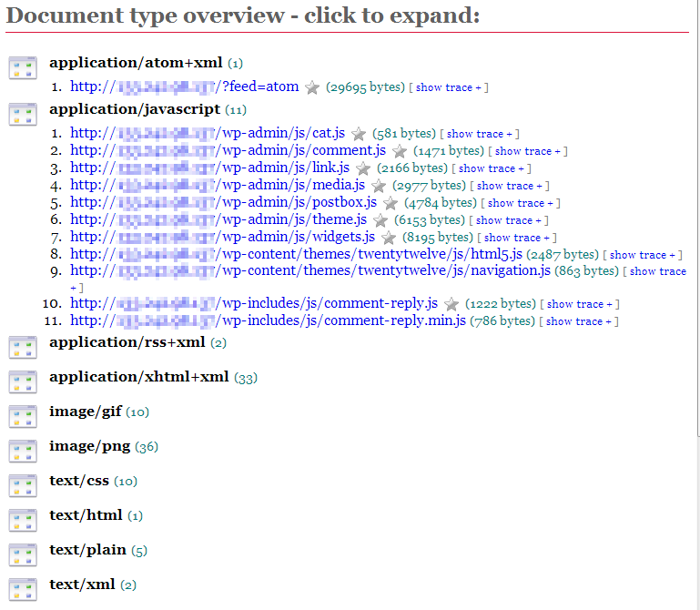Open the twentytwelve navigation.js link
The width and height of the screenshot is (700, 610).
pos(309,270)
